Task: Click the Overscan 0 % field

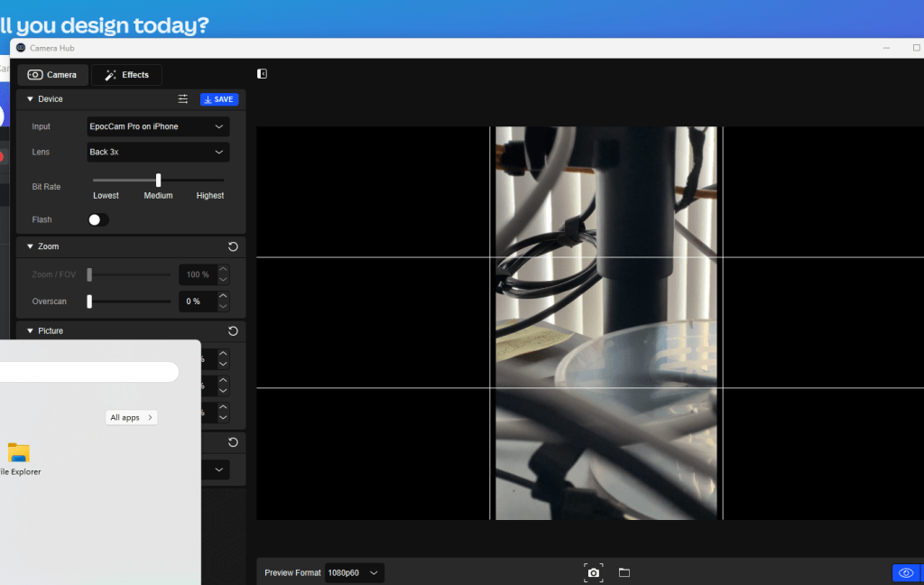Action: [x=198, y=302]
